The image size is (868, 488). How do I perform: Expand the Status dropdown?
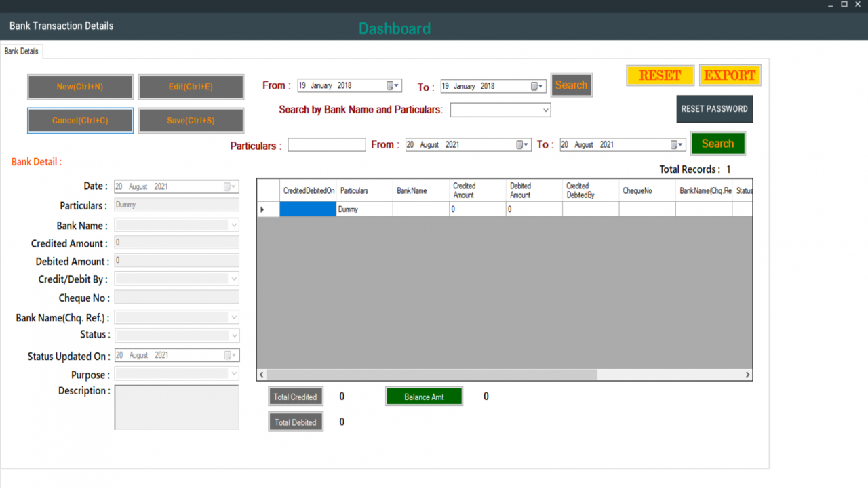pyautogui.click(x=234, y=335)
